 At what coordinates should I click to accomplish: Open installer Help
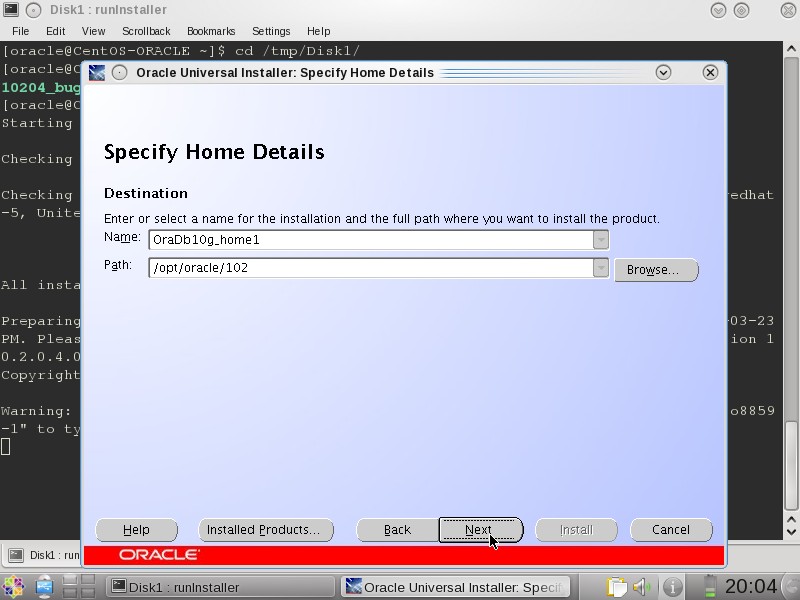pos(136,530)
